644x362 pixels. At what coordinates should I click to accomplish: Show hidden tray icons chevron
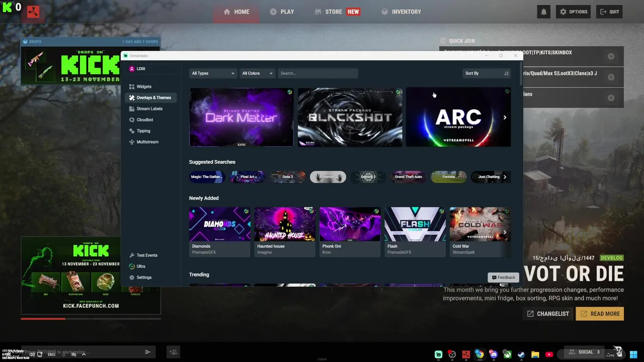tap(84, 354)
